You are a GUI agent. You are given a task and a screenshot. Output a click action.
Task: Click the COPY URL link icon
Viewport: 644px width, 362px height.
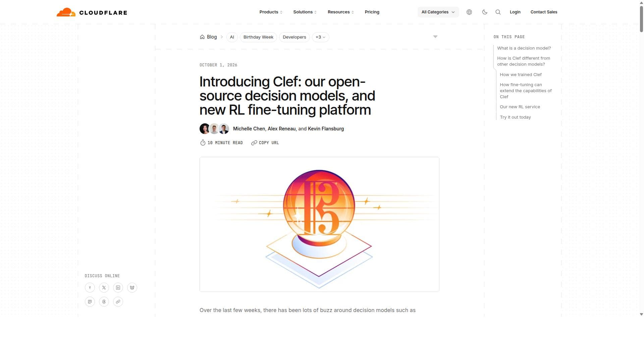(254, 143)
